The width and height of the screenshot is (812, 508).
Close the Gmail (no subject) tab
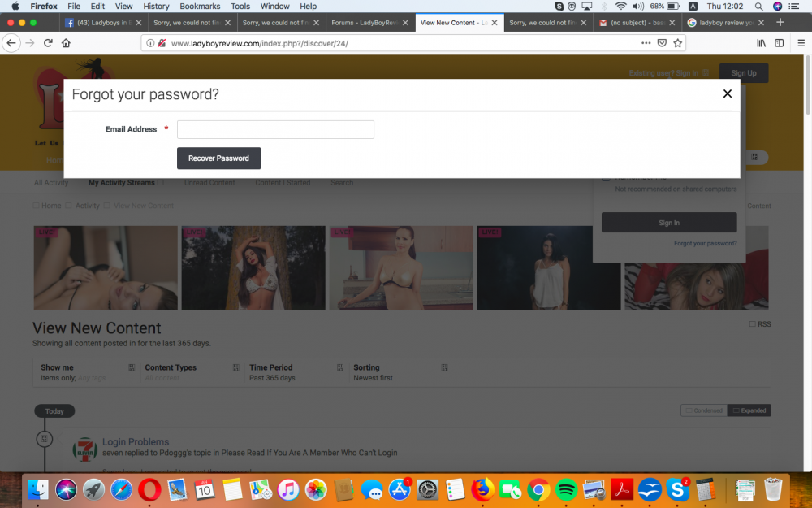coord(672,23)
